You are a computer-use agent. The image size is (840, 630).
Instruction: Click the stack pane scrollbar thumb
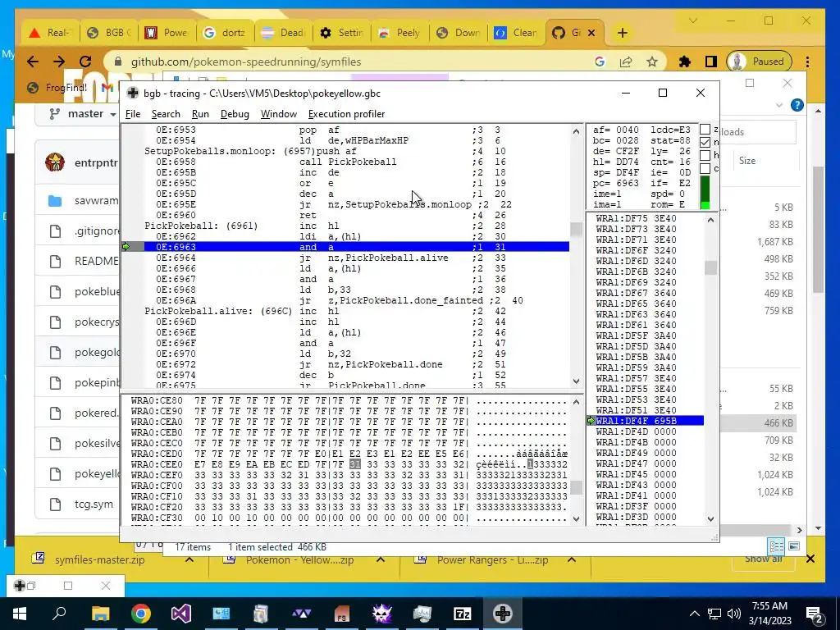(710, 267)
